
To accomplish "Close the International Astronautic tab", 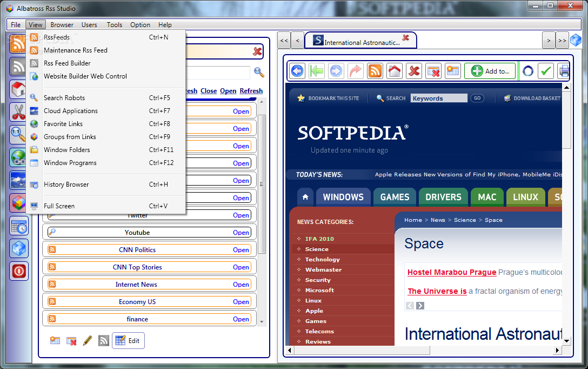I will click(406, 37).
